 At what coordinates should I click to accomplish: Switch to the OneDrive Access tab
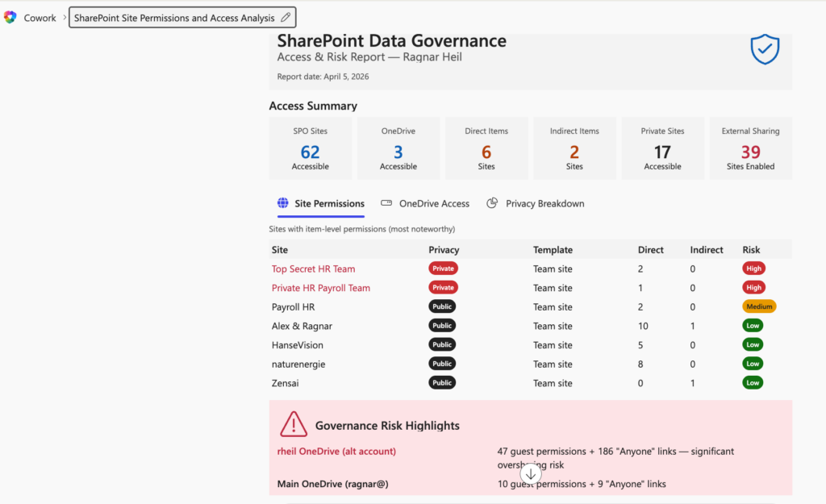point(432,203)
